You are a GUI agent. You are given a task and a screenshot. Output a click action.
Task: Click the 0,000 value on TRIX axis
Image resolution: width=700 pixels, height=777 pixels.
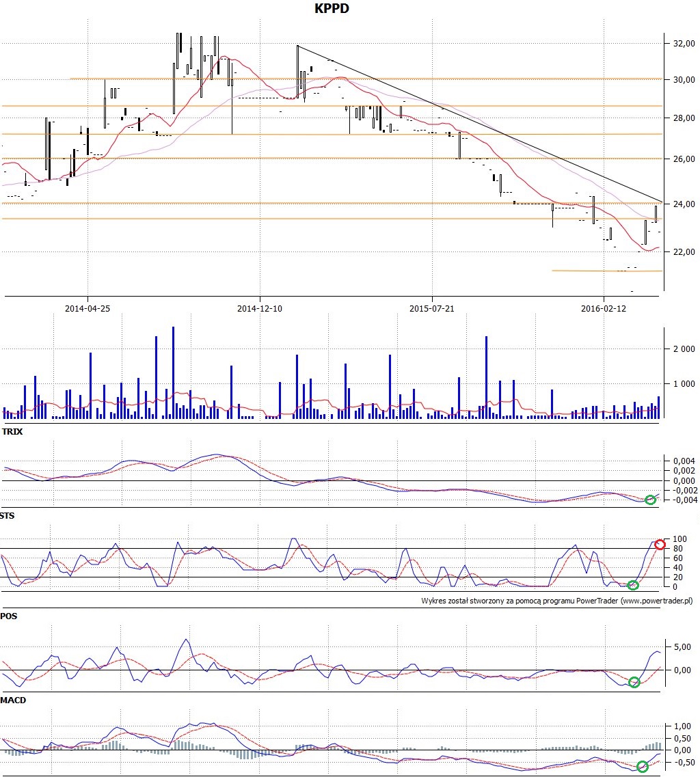click(x=684, y=480)
